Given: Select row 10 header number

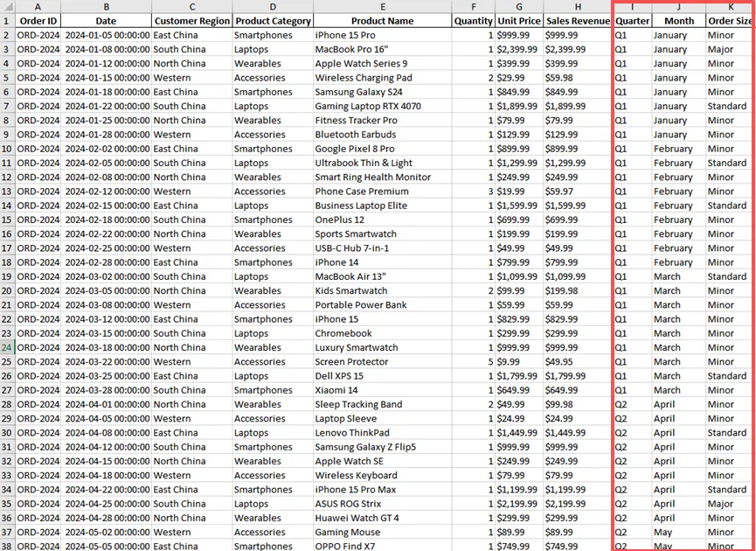Looking at the screenshot, I should [7, 149].
